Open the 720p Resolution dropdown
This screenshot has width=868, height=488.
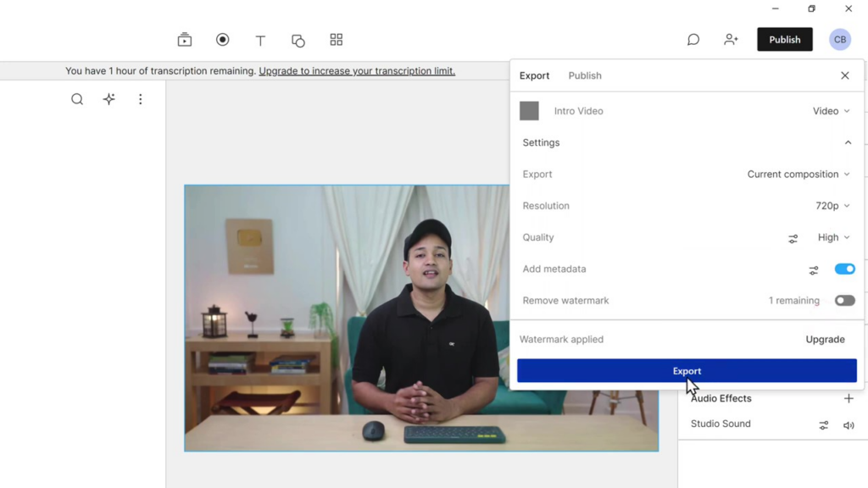click(x=832, y=206)
